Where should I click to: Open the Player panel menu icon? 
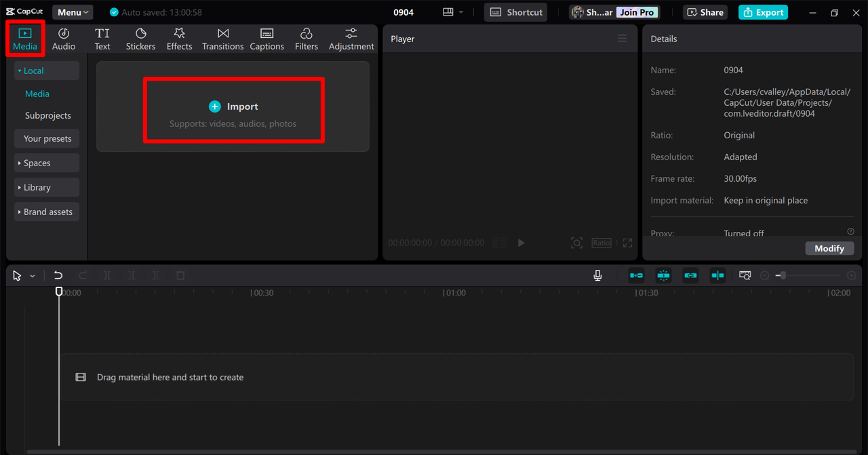click(x=622, y=39)
